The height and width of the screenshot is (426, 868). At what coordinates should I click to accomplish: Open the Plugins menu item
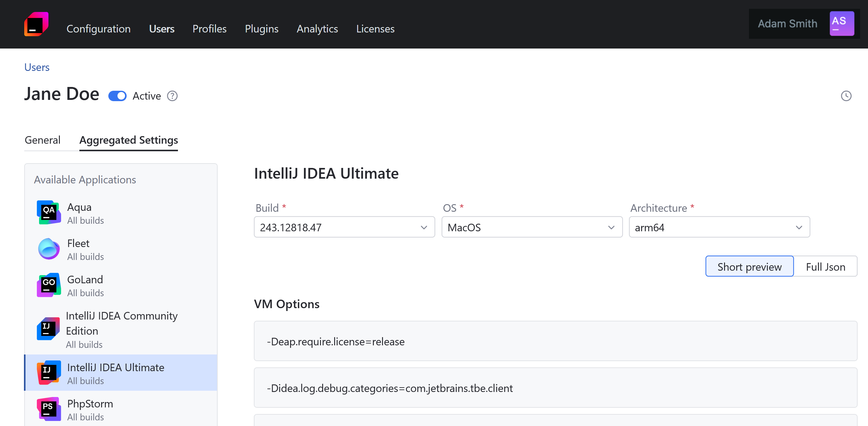[261, 29]
